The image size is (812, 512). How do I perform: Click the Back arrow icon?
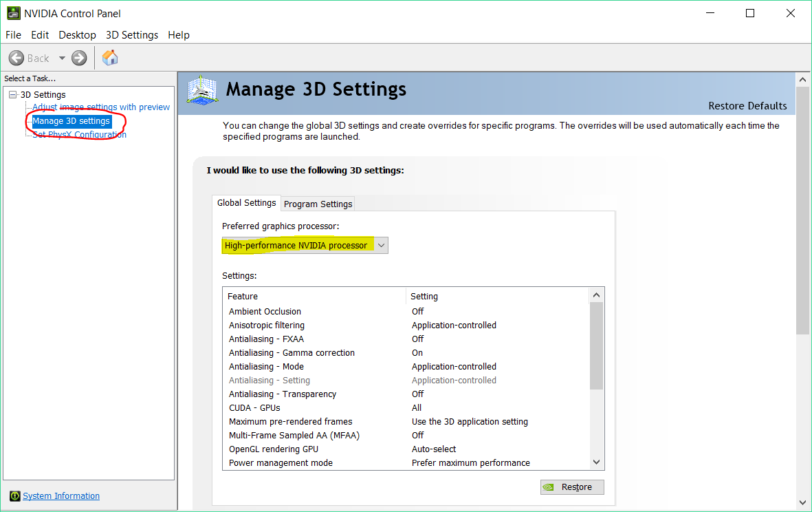click(16, 58)
